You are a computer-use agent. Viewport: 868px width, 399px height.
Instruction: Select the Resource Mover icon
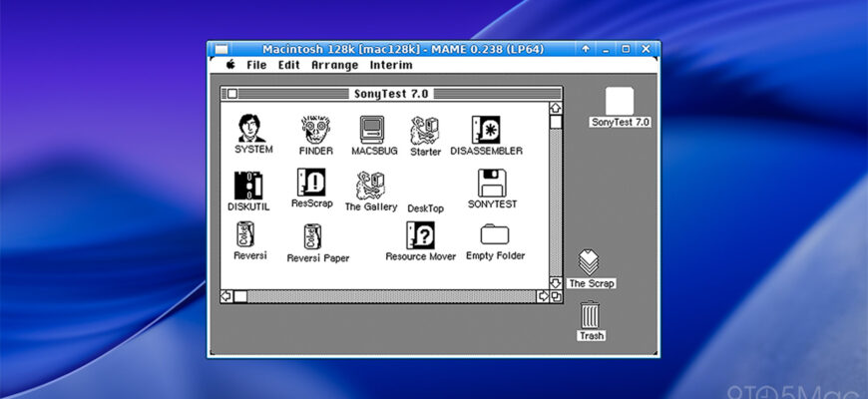pos(420,235)
